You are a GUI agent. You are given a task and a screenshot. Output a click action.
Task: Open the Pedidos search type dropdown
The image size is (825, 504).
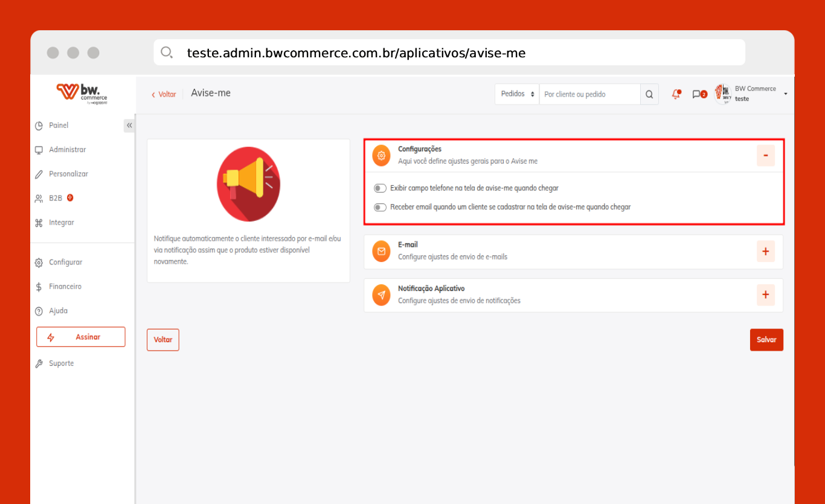click(517, 94)
